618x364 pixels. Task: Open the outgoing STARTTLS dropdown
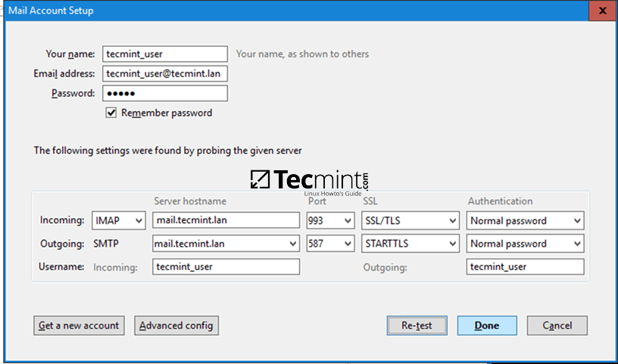coord(410,244)
